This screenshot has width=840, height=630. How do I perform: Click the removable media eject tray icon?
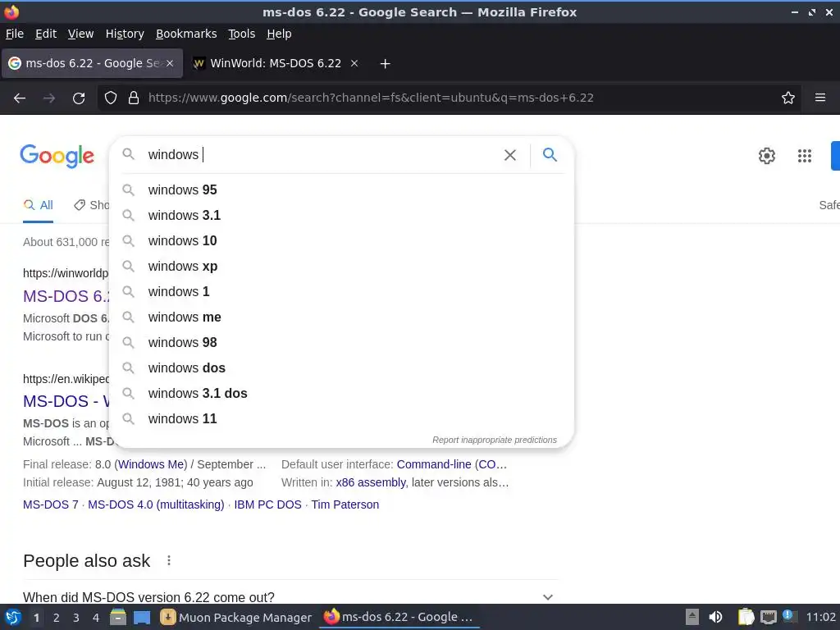[692, 617]
